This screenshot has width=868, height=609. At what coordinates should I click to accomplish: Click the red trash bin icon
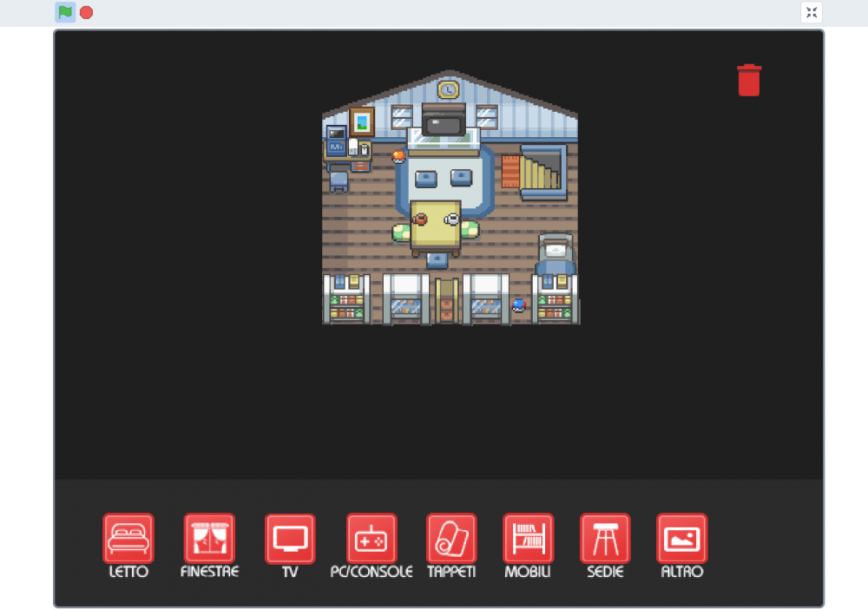tap(749, 80)
